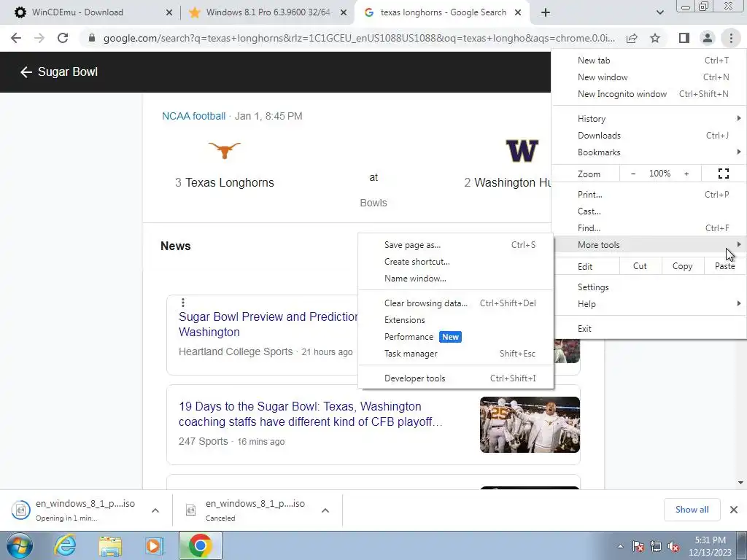Viewport: 747px width, 560px height.
Task: Click the Texas Longhorns logo
Action: (225, 150)
